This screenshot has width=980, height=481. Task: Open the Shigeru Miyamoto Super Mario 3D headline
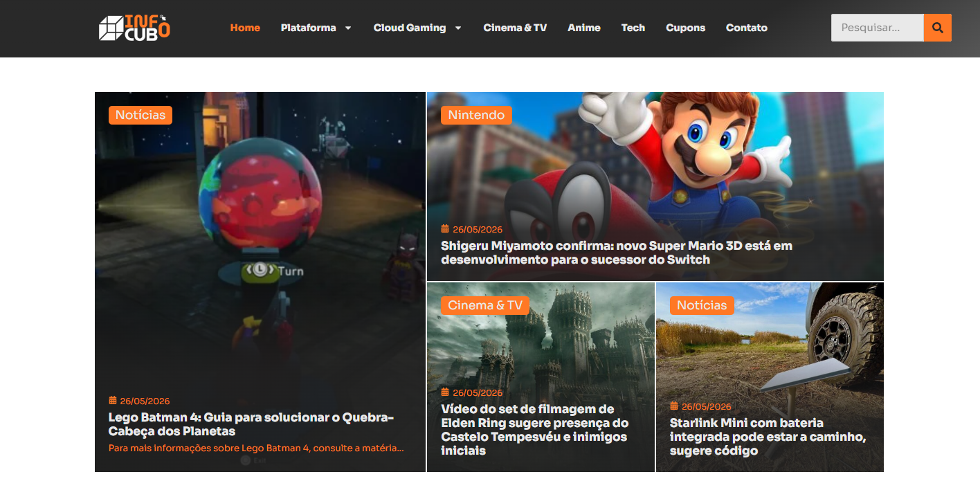[x=617, y=253]
